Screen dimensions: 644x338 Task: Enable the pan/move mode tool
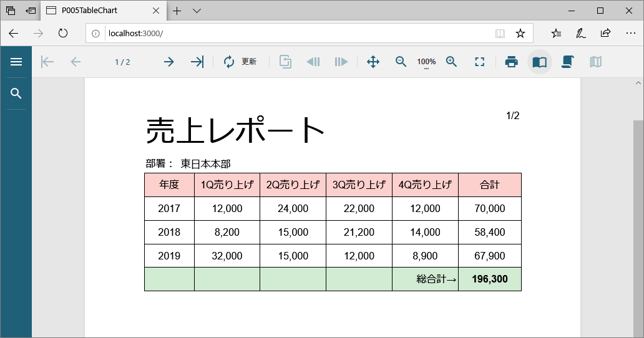click(x=373, y=62)
